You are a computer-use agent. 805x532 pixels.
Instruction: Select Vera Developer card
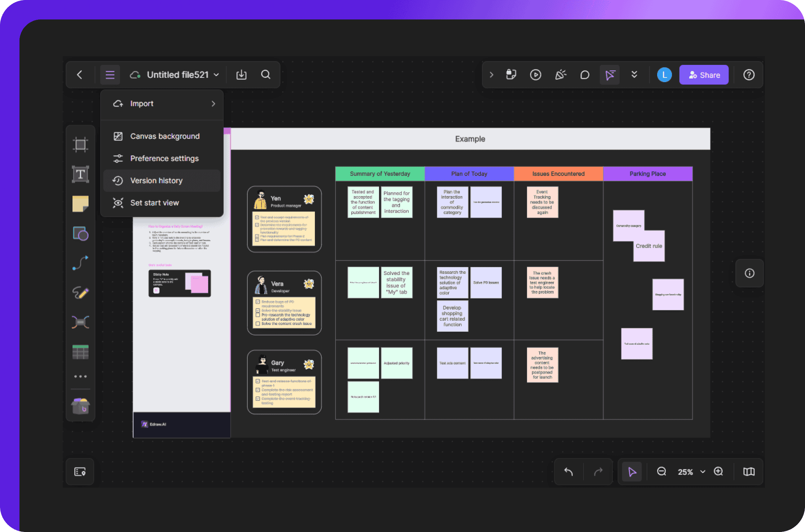(x=284, y=303)
